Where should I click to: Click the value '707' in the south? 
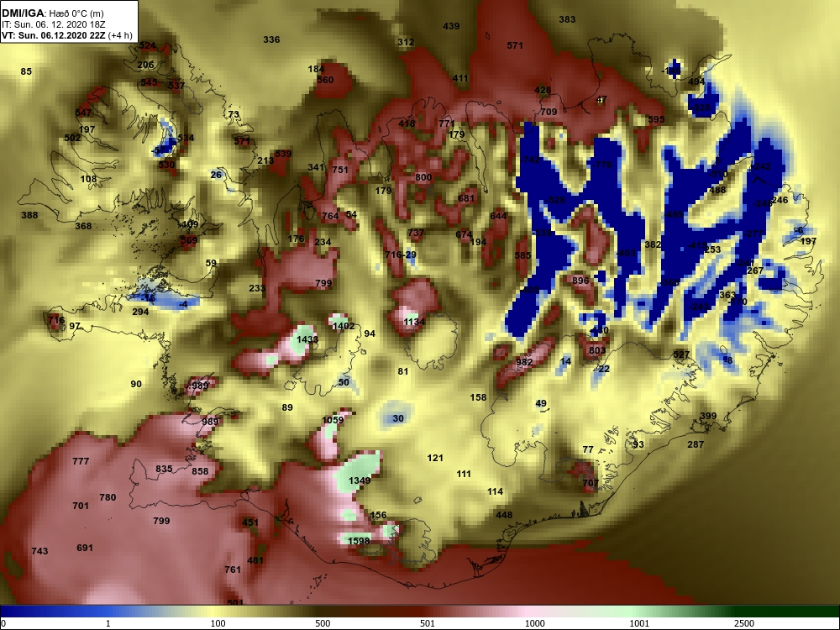pos(591,483)
